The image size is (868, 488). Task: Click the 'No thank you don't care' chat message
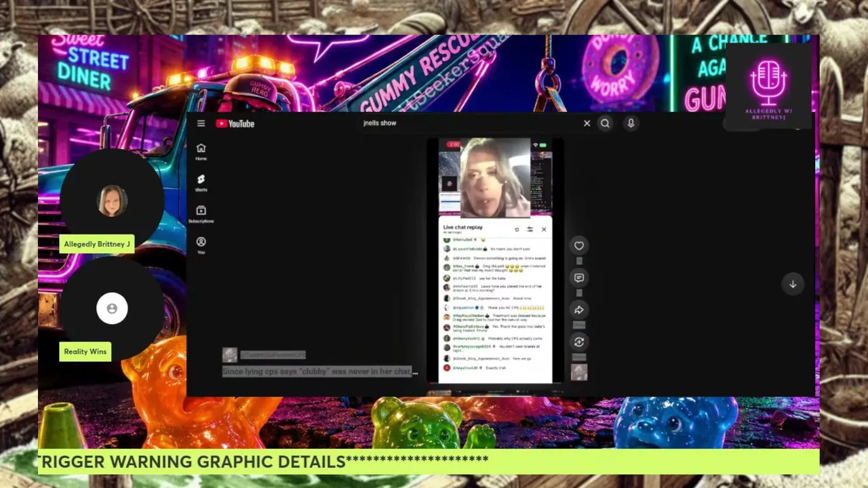(x=510, y=249)
